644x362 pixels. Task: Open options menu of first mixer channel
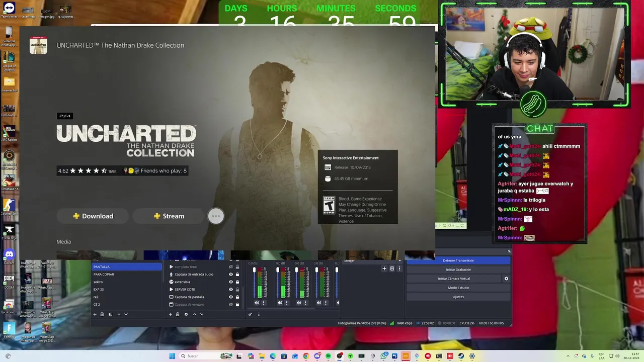click(x=263, y=303)
